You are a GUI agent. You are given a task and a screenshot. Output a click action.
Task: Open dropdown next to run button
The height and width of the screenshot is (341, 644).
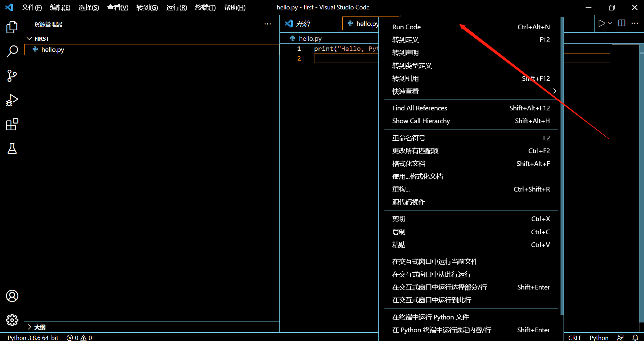click(610, 23)
